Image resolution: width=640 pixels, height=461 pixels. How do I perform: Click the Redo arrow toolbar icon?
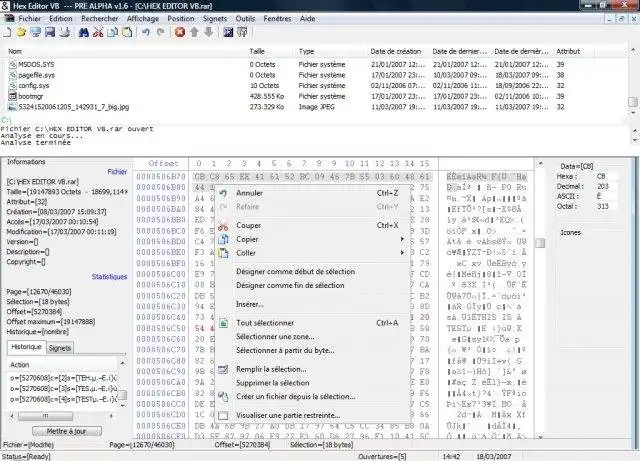click(160, 32)
